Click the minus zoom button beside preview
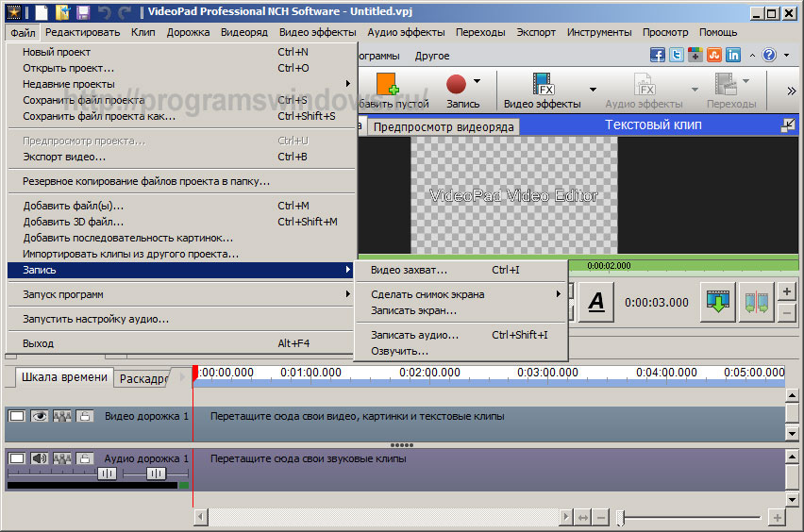804x532 pixels. 787,312
